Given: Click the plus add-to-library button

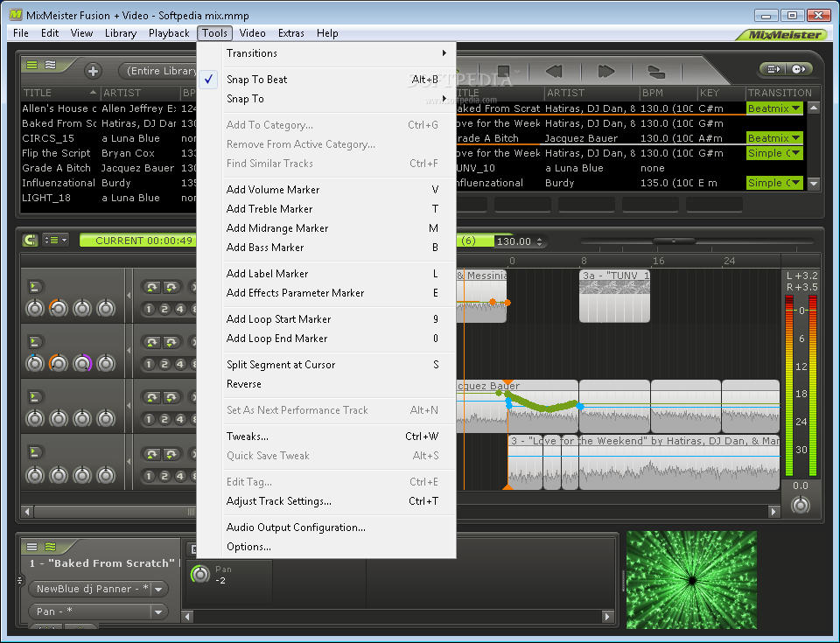Looking at the screenshot, I should (x=93, y=71).
